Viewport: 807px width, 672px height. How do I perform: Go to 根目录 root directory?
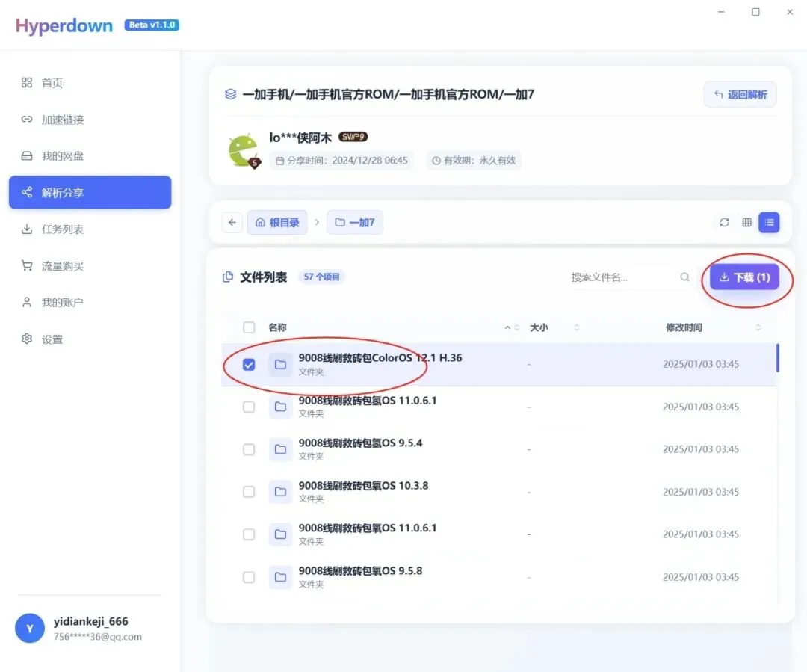coord(277,223)
